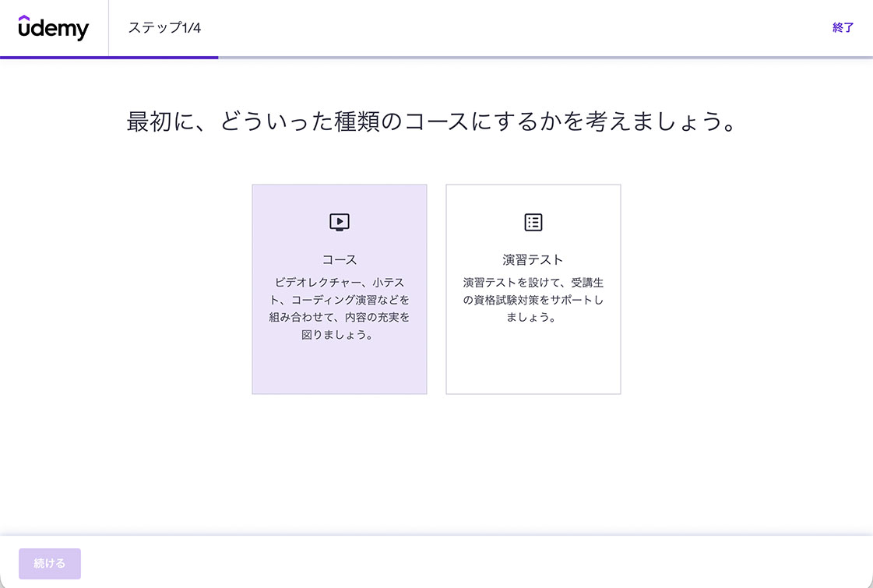Click the 演習テスト title text

533,260
